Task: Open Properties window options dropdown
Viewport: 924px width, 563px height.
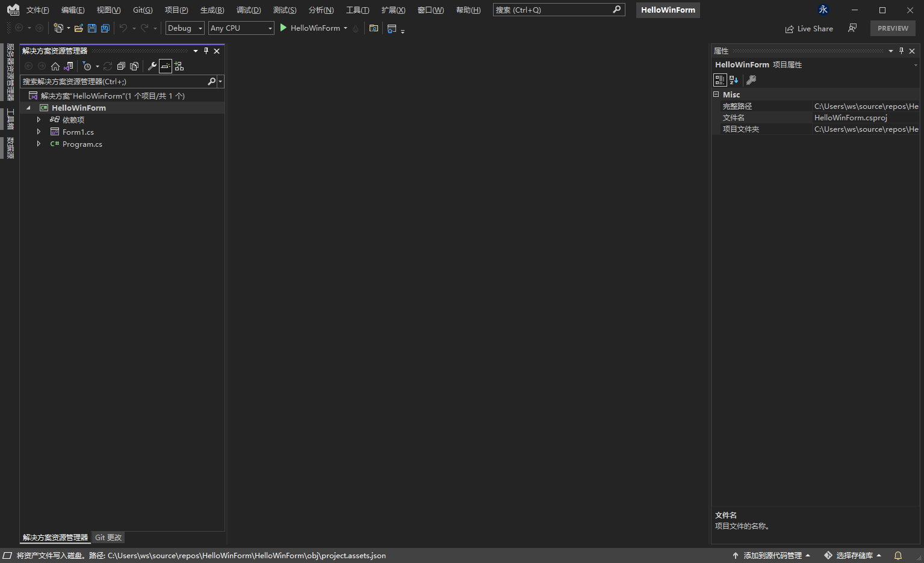Action: 891,51
